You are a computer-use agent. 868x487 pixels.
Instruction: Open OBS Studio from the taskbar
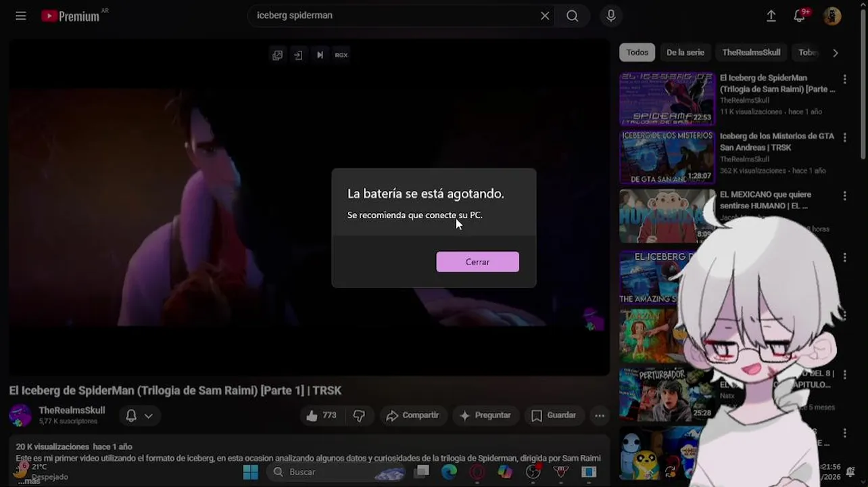[533, 472]
